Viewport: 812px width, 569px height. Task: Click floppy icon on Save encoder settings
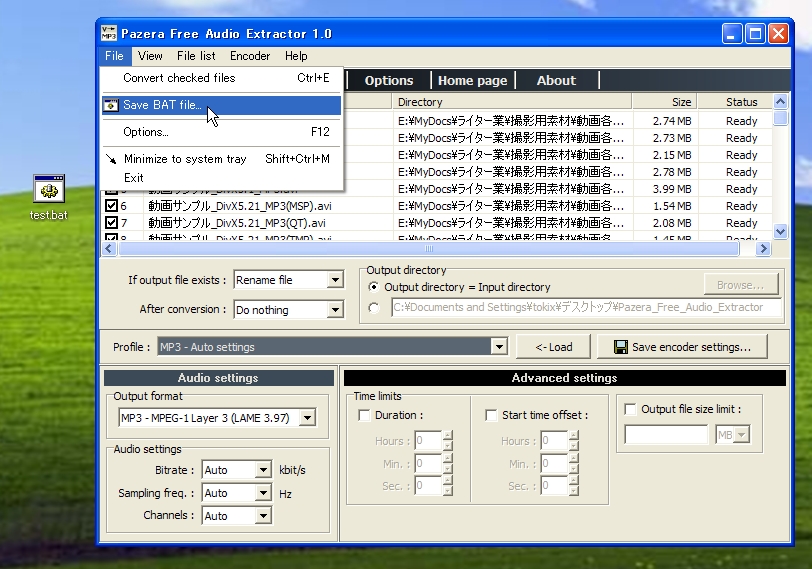tap(620, 347)
